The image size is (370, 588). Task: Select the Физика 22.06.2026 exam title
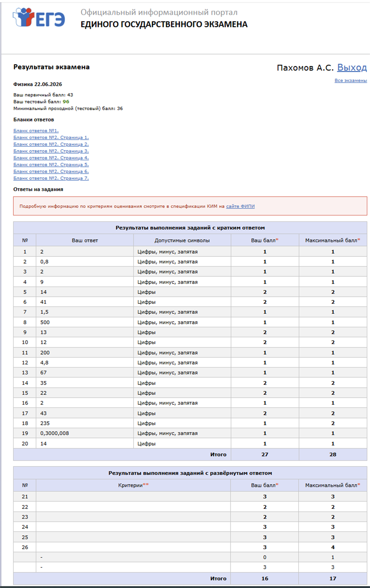(x=38, y=84)
